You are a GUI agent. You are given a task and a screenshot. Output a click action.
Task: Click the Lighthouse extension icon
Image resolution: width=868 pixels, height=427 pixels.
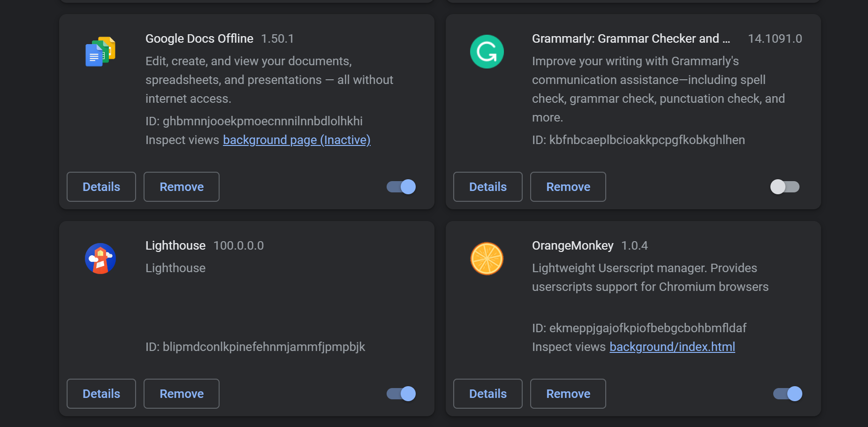pos(100,258)
